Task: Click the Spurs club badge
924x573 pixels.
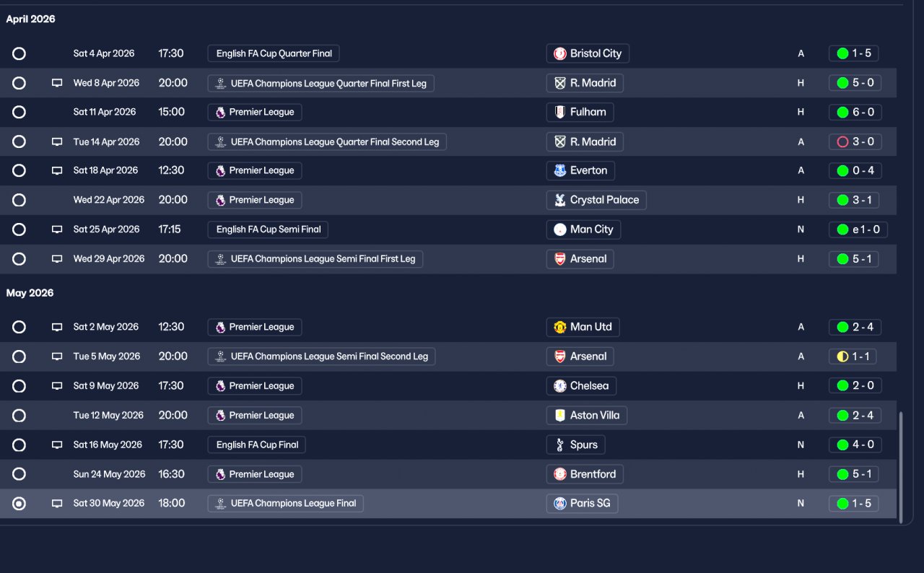Action: tap(559, 445)
